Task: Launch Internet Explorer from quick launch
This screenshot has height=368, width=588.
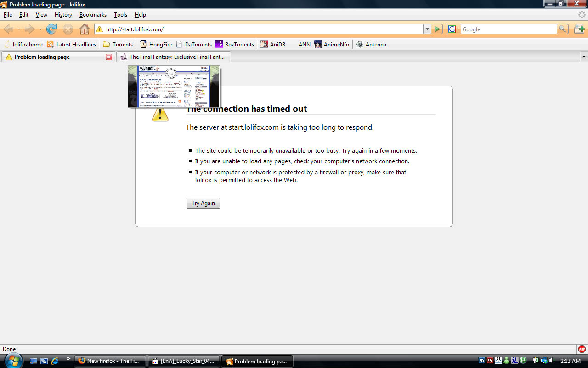Action: (55, 361)
